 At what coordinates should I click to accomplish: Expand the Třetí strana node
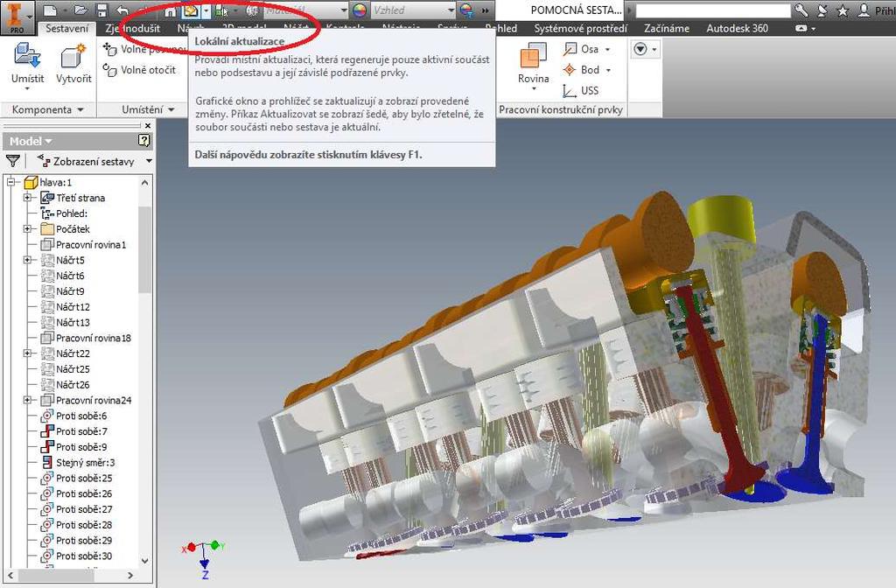point(27,198)
